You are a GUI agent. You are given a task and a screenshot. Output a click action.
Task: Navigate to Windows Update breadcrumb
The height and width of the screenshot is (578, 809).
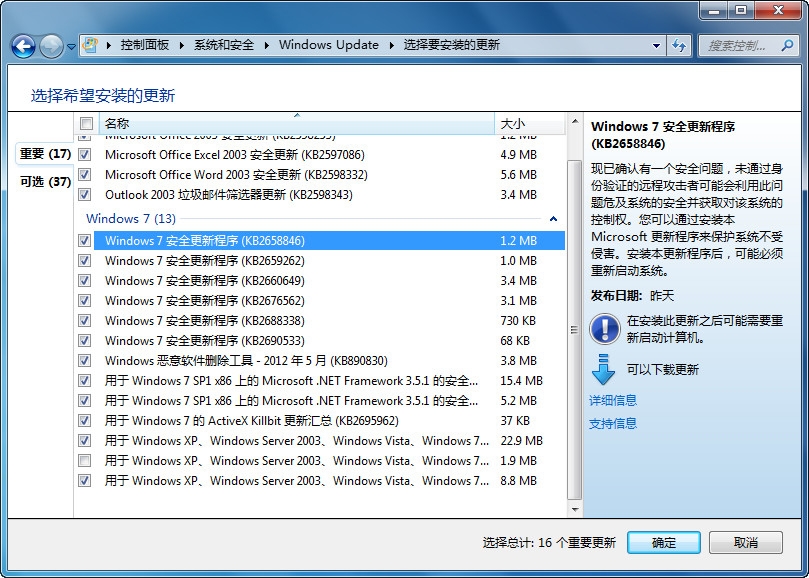[329, 45]
